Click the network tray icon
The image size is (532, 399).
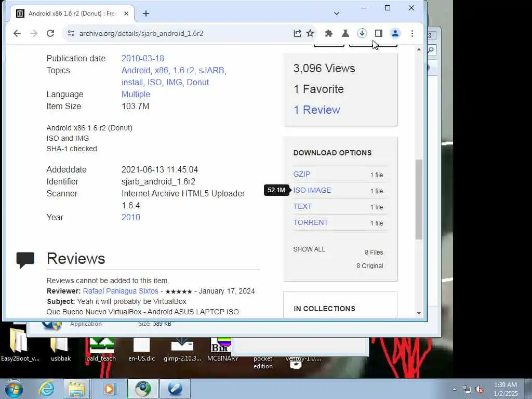[467, 390]
